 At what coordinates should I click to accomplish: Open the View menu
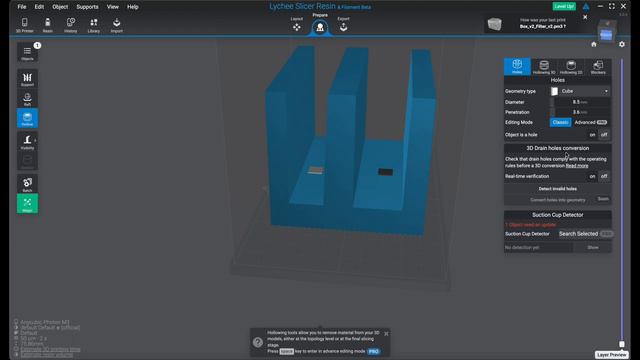tap(113, 7)
